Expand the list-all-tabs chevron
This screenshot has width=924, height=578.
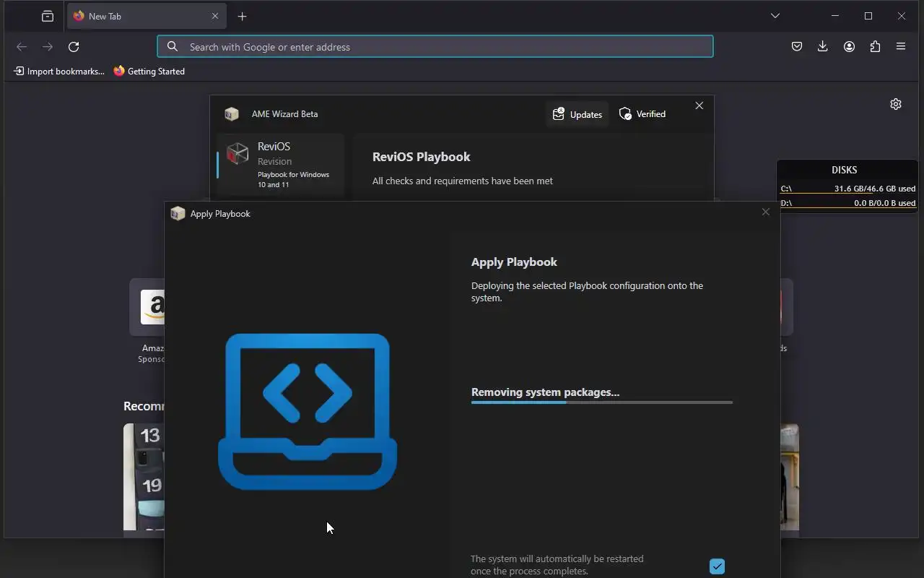775,16
